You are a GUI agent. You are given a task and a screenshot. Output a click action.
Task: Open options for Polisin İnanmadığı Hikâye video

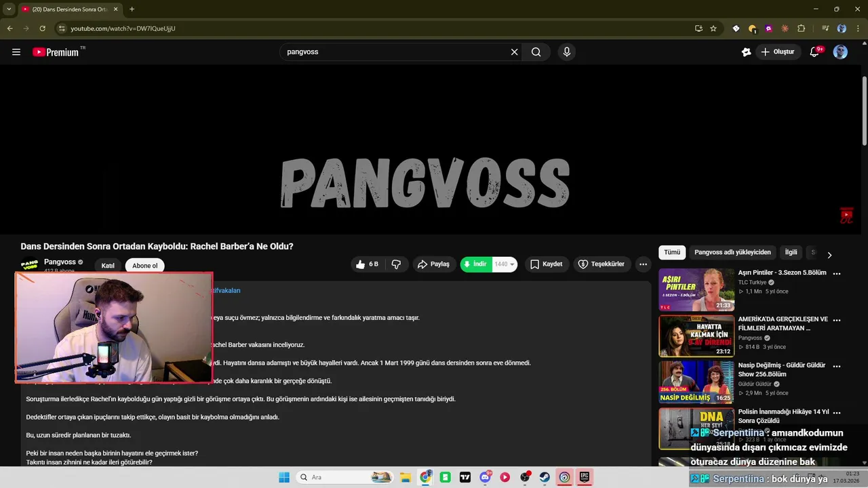tap(837, 411)
